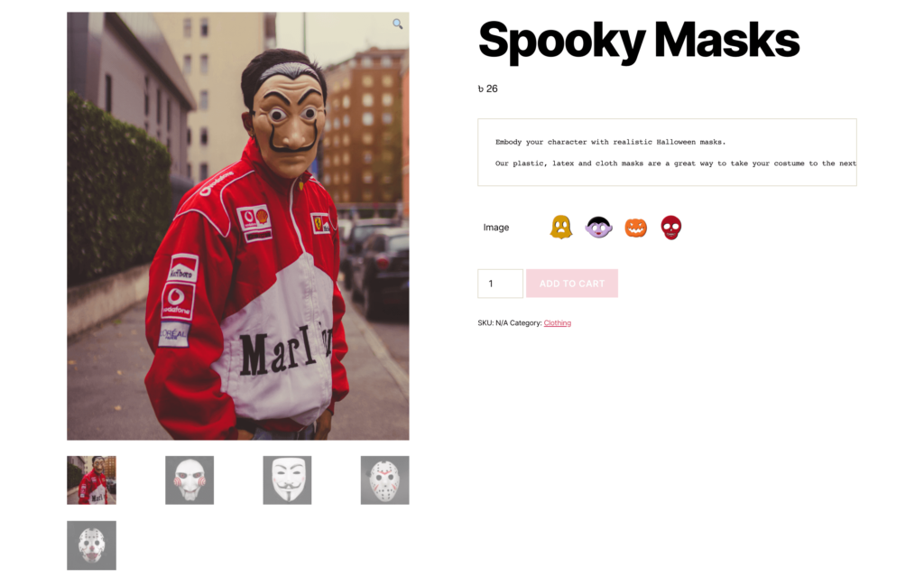View the Guy Fawkes mask thumbnail
The height and width of the screenshot is (578, 924).
click(287, 480)
